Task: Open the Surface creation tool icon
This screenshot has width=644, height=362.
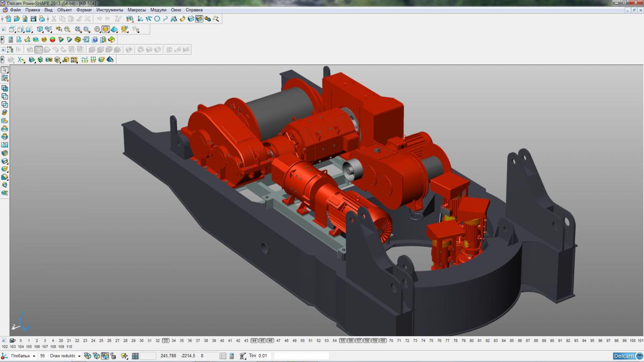Action: (x=182, y=18)
